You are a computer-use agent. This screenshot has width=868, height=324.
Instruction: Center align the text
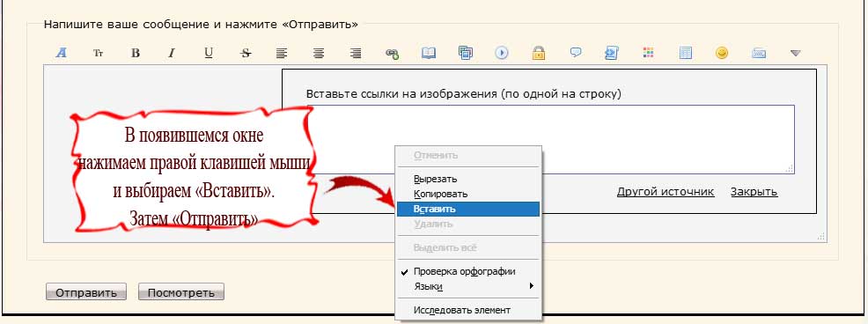click(319, 53)
